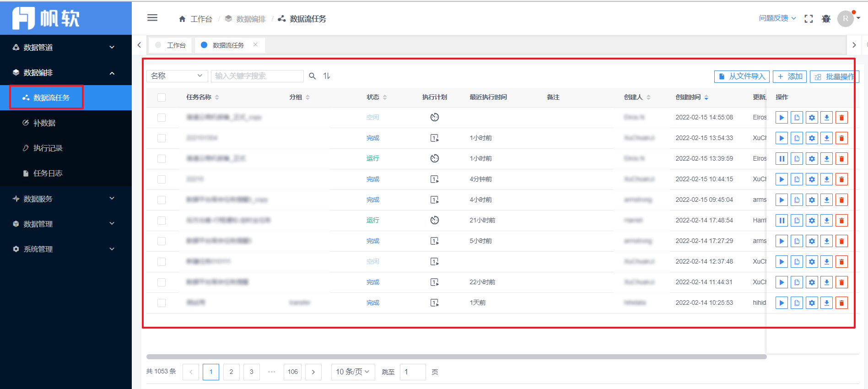Viewport: 868px width, 389px height.
Task: Check the select-all checkbox in table header
Action: click(x=162, y=97)
